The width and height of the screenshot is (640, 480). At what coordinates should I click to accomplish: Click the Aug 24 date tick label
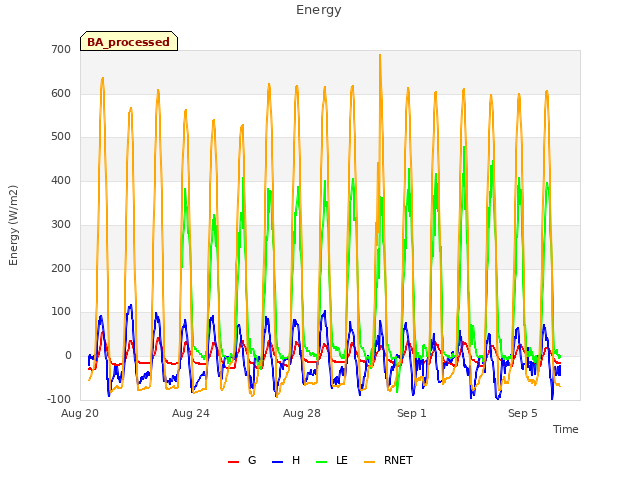pos(191,413)
